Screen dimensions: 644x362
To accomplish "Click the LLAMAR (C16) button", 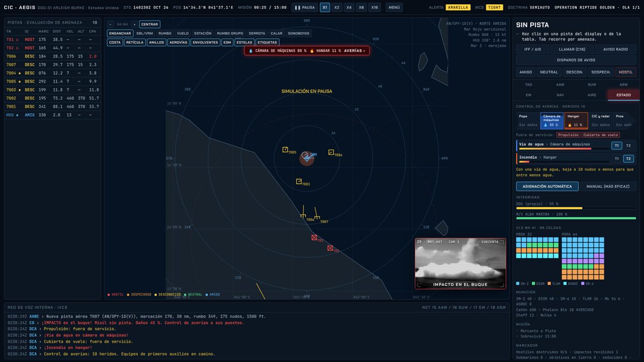I will pos(572,49).
